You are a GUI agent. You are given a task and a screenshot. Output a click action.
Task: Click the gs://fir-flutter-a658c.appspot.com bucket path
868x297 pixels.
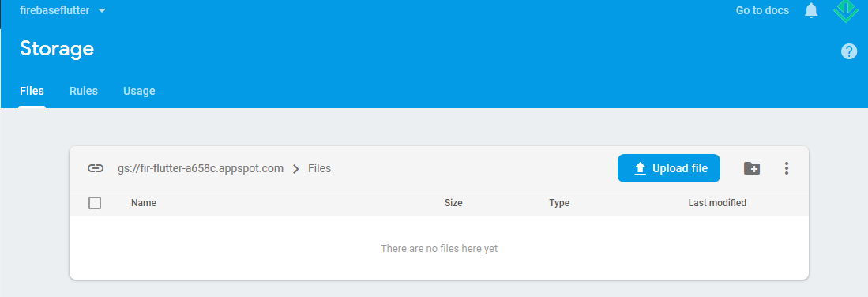(x=201, y=168)
